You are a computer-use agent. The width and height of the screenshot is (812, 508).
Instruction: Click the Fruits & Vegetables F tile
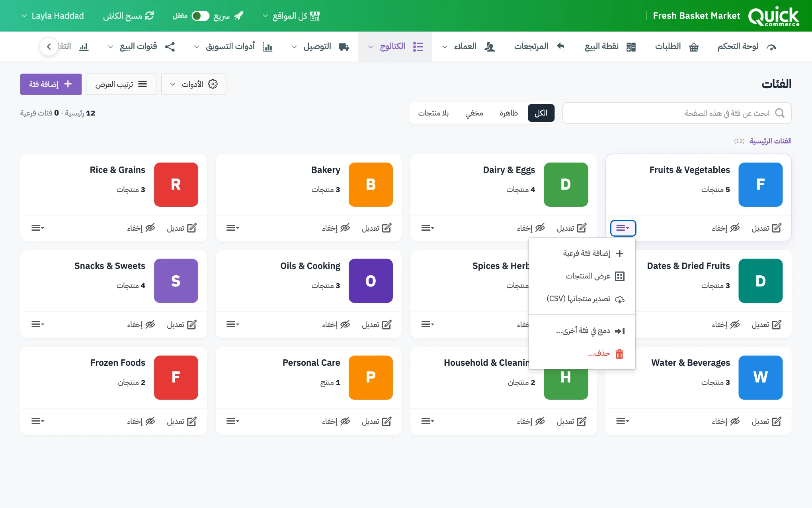pyautogui.click(x=760, y=184)
